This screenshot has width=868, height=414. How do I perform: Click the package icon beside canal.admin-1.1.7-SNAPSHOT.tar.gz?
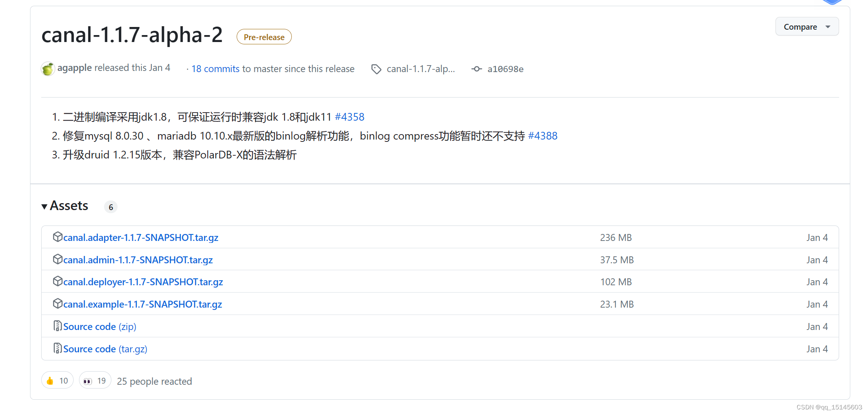57,259
